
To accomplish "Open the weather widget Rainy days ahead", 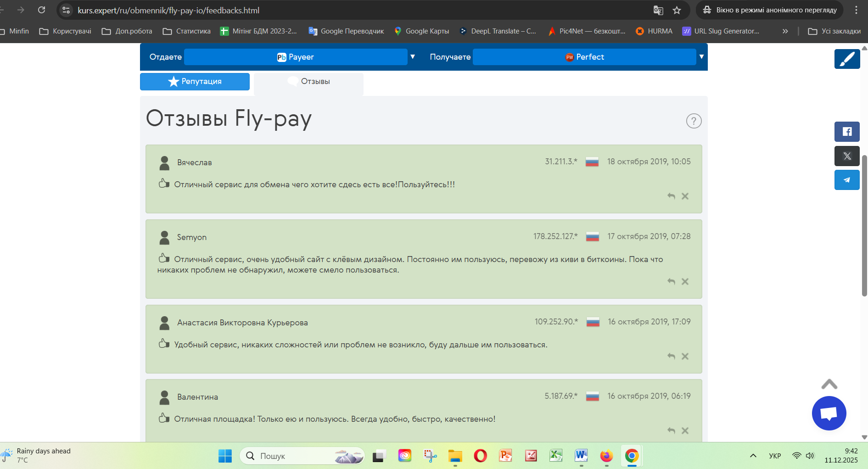I will coord(37,456).
